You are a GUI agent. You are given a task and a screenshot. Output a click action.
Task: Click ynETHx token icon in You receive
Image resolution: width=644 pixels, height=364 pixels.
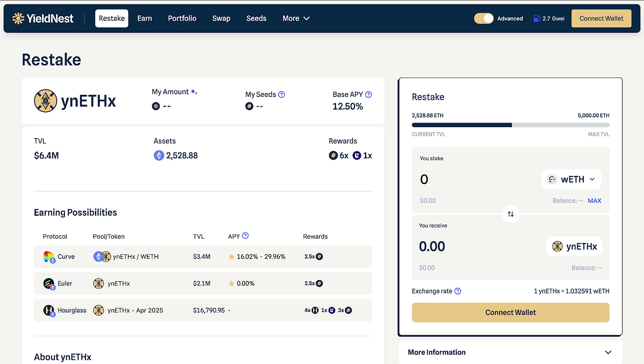(557, 246)
